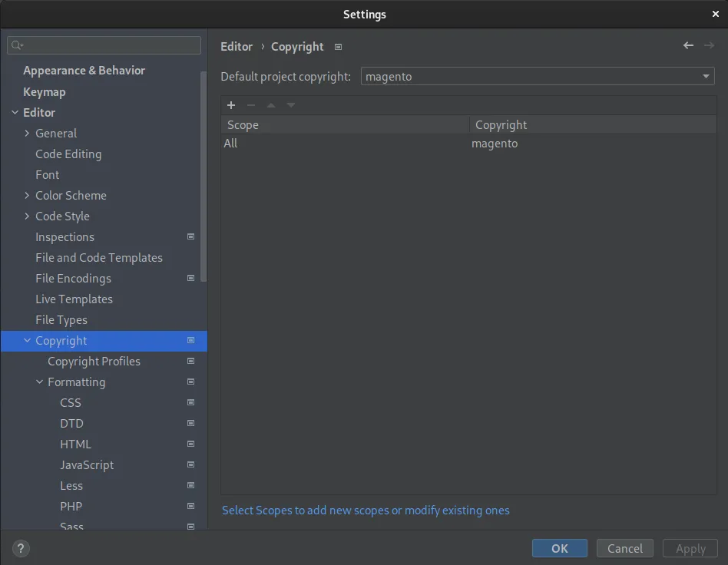Click the indicator icon beside Copyright Profiles
Screen dimensions: 728x565
[190, 361]
